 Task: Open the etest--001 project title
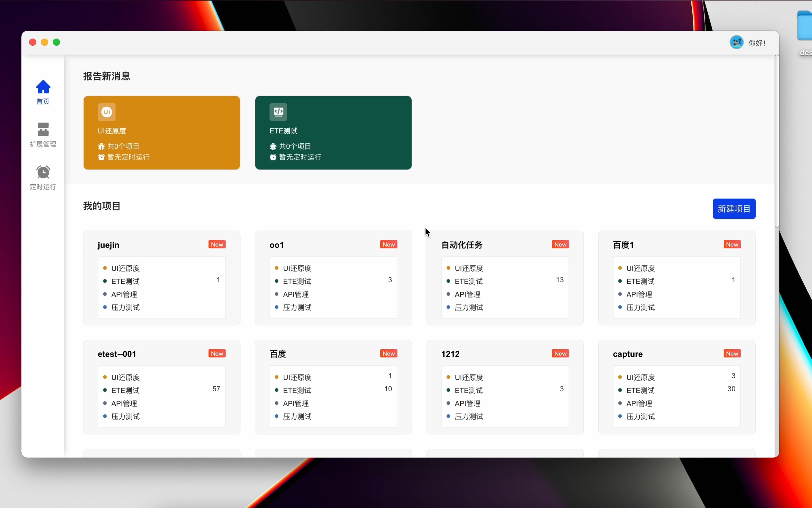tap(117, 354)
